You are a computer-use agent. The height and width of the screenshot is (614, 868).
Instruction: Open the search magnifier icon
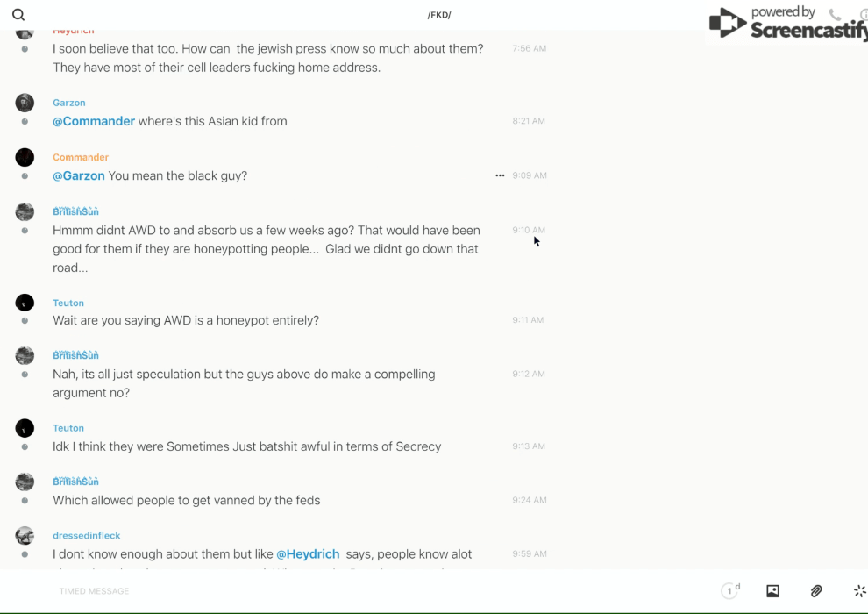click(x=18, y=15)
